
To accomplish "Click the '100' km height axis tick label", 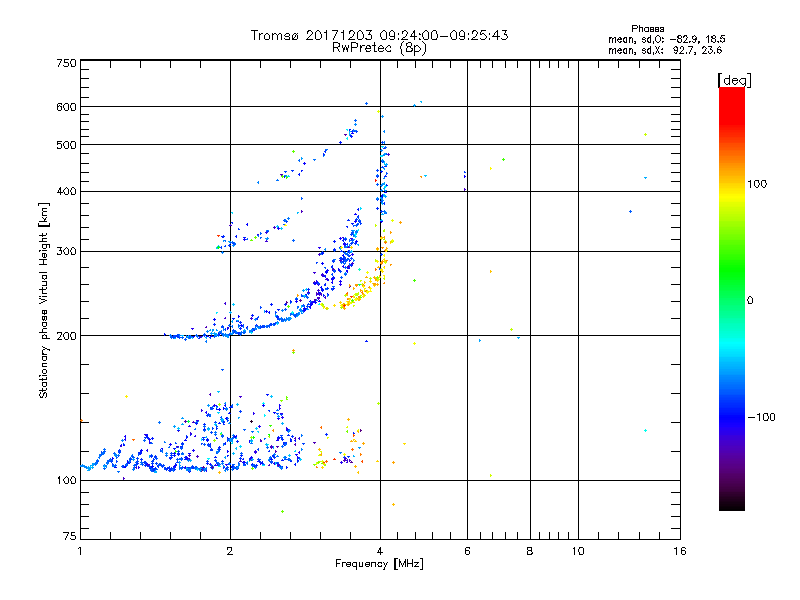I will (x=66, y=480).
